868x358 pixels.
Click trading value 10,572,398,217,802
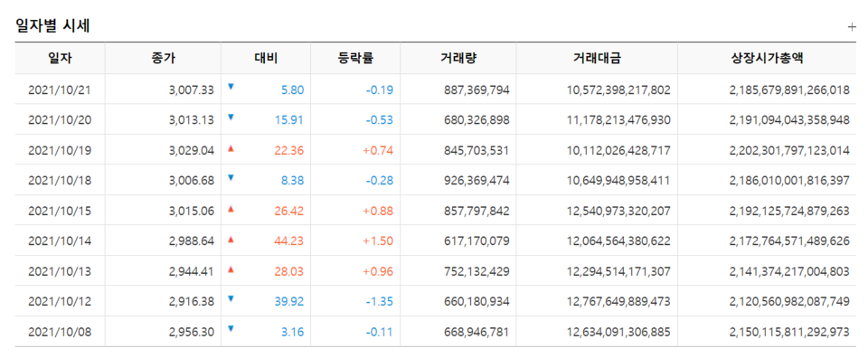pyautogui.click(x=618, y=89)
